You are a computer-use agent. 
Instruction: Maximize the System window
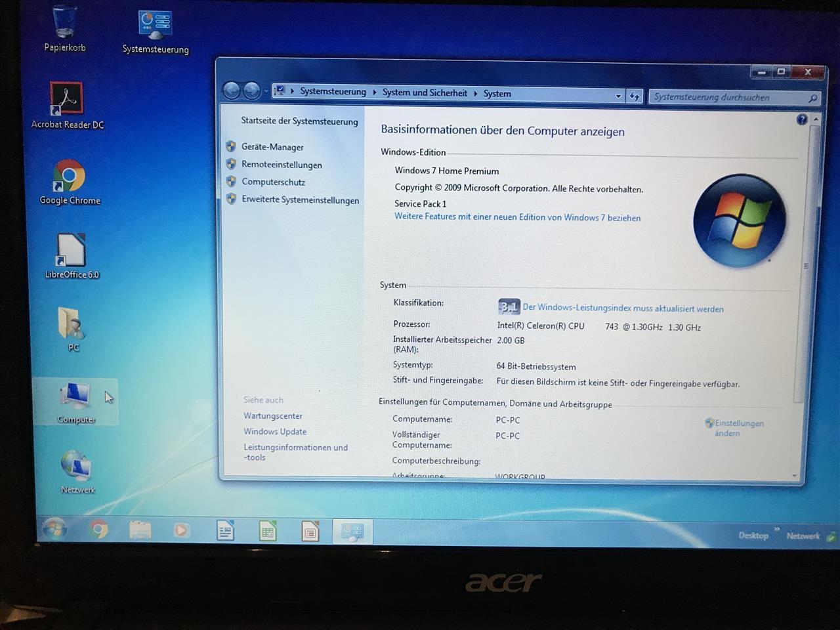point(781,72)
